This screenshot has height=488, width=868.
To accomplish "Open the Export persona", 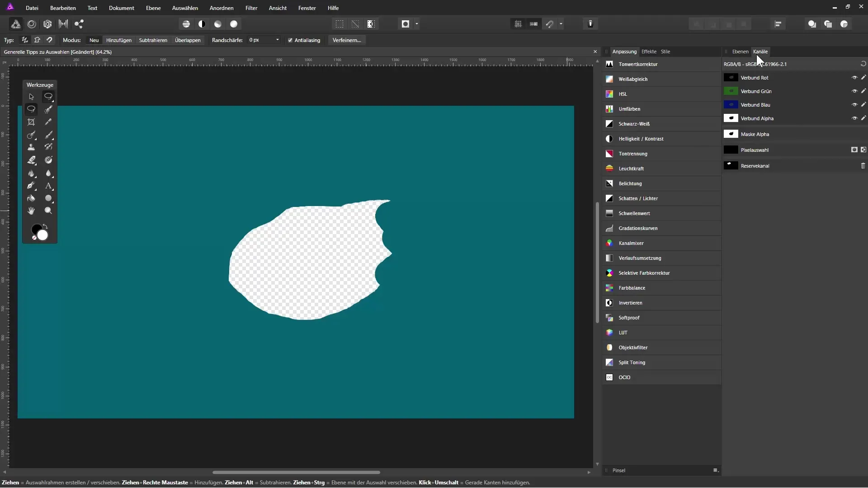I will (x=79, y=24).
